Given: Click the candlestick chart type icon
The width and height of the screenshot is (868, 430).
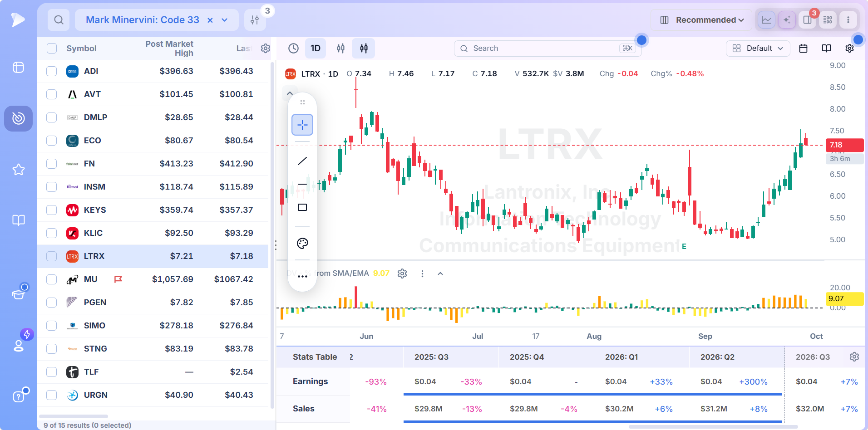Looking at the screenshot, I should click(364, 48).
